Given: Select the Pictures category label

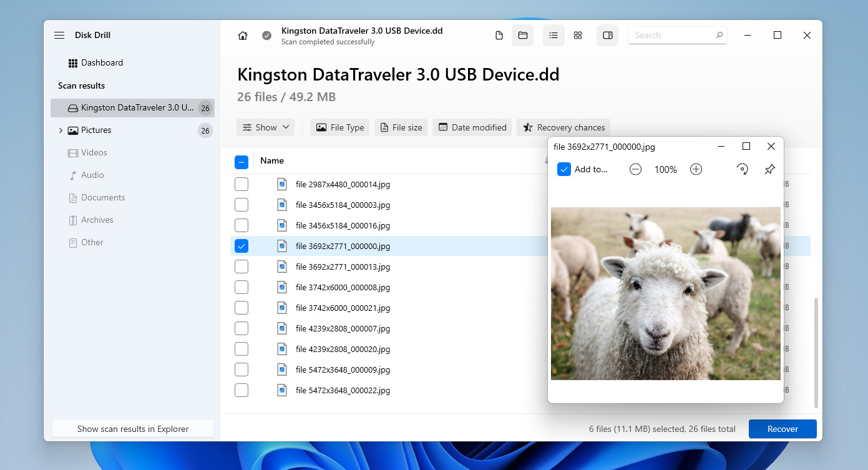Looking at the screenshot, I should click(96, 130).
